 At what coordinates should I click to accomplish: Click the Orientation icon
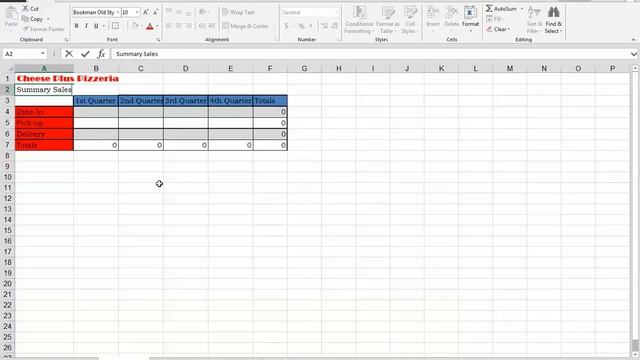[x=202, y=12]
